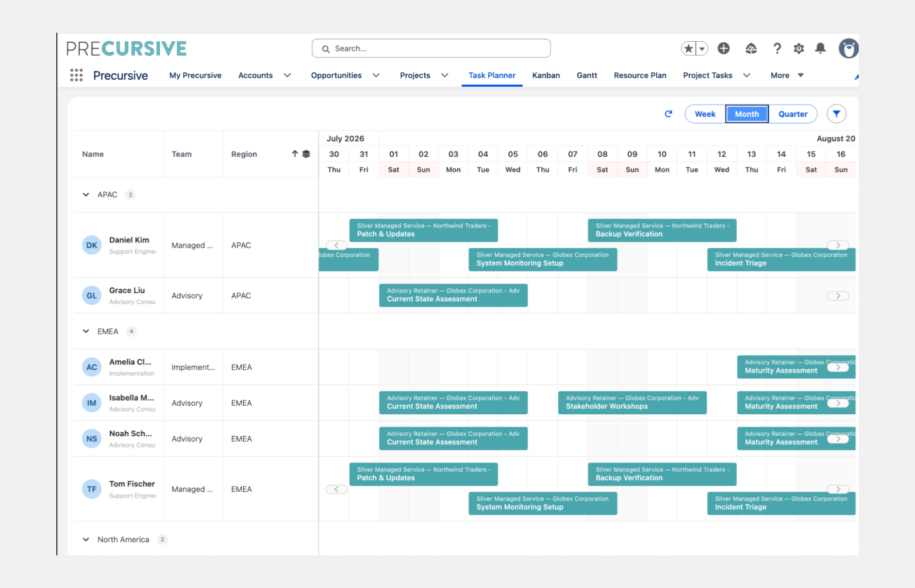Show notifications with the bell icon
The image size is (915, 588).
click(820, 48)
